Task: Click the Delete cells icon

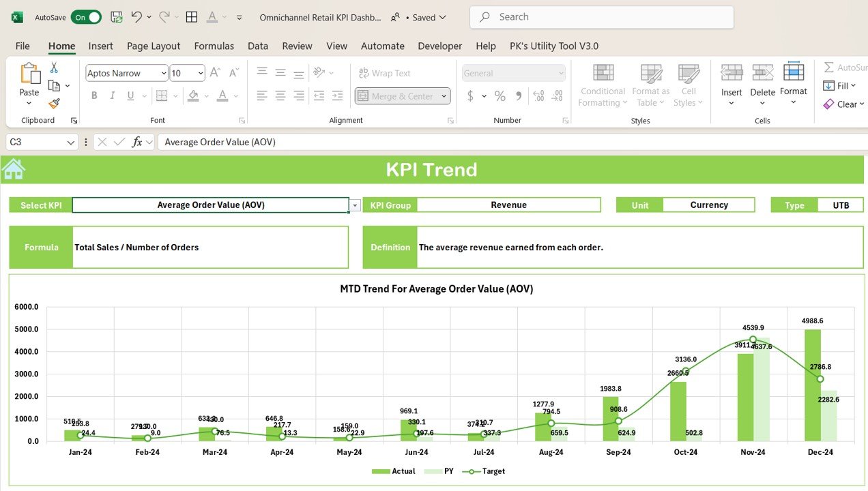Action: point(762,74)
